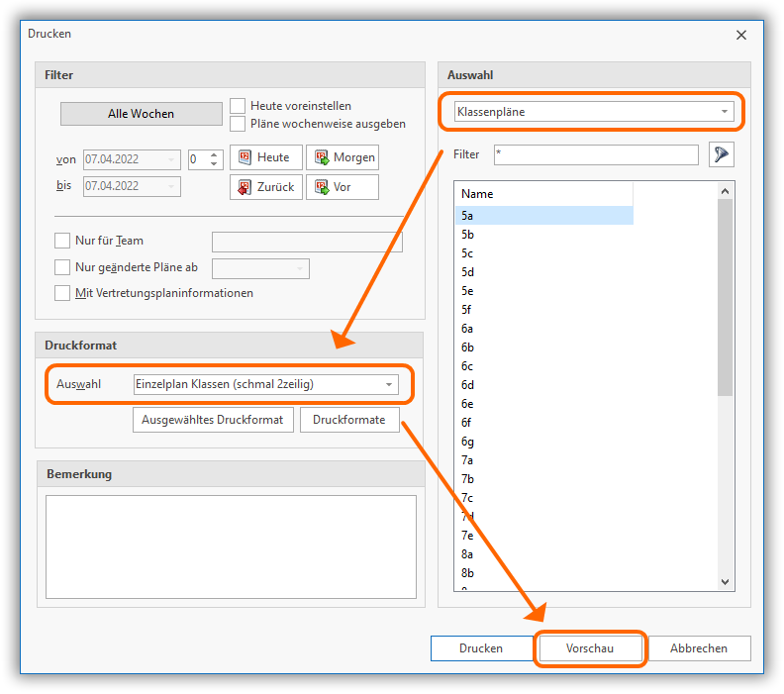Image resolution: width=784 pixels, height=694 pixels.
Task: Click the 'Alle Wochen' button
Action: click(x=141, y=114)
